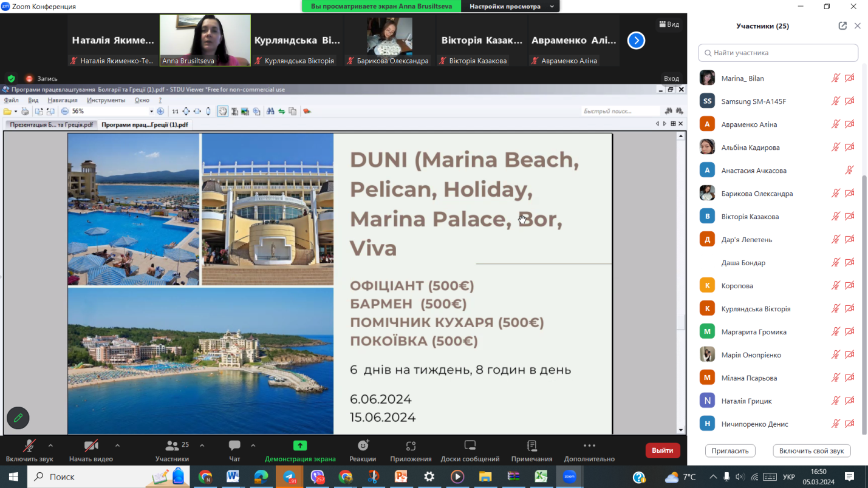Toggle the participants list (Участники) button
This screenshot has height=488, width=868.
[172, 446]
